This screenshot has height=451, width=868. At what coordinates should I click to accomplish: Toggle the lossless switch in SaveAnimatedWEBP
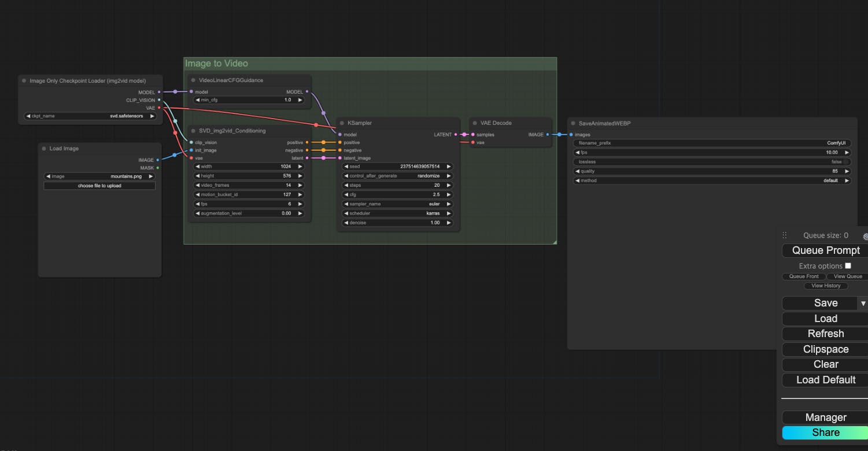[x=845, y=162]
